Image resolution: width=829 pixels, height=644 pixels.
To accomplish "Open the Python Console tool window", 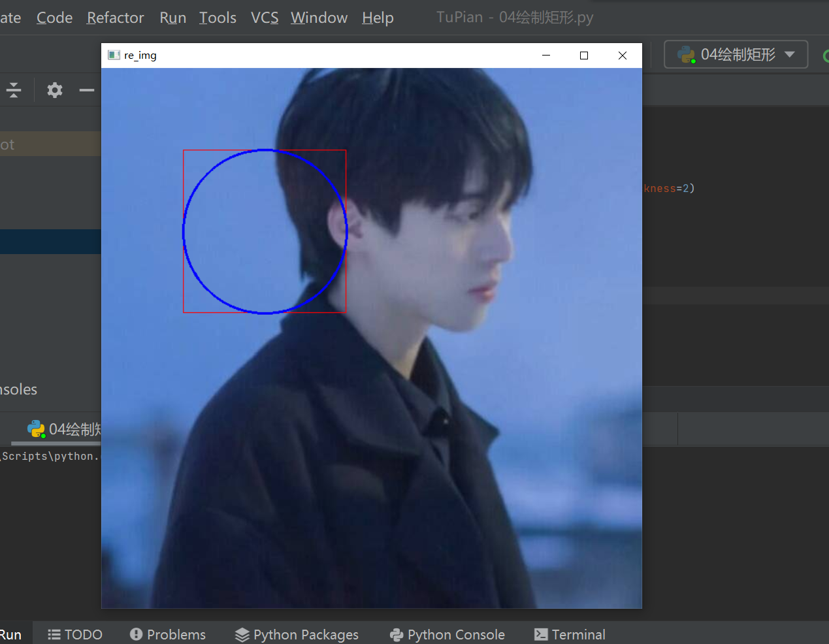I will tap(447, 634).
